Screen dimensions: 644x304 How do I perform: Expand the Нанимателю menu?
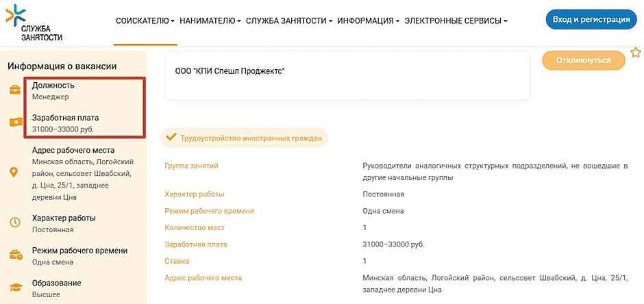pos(210,21)
